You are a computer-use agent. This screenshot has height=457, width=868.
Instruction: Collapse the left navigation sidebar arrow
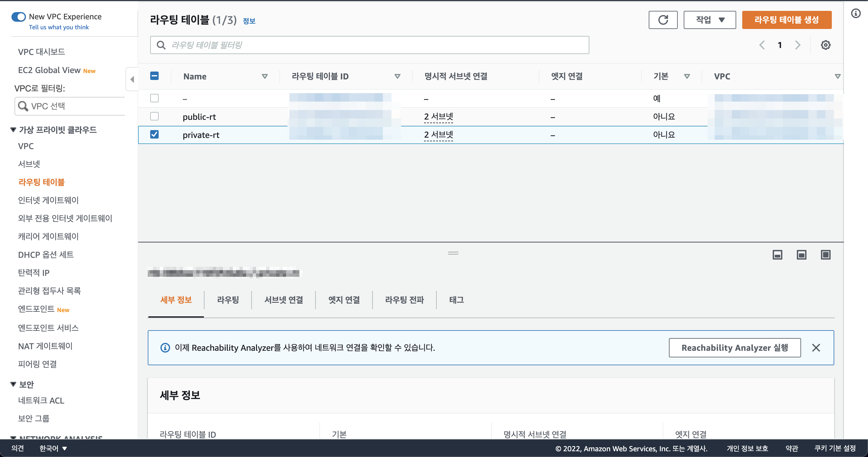pyautogui.click(x=132, y=79)
